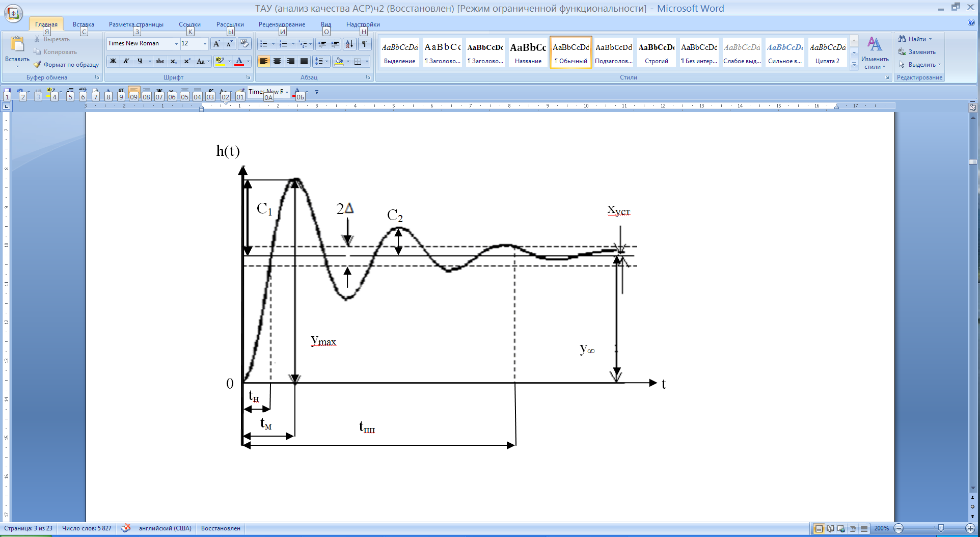Apply the Цитата 2 style
The width and height of the screenshot is (980, 537).
coord(828,52)
